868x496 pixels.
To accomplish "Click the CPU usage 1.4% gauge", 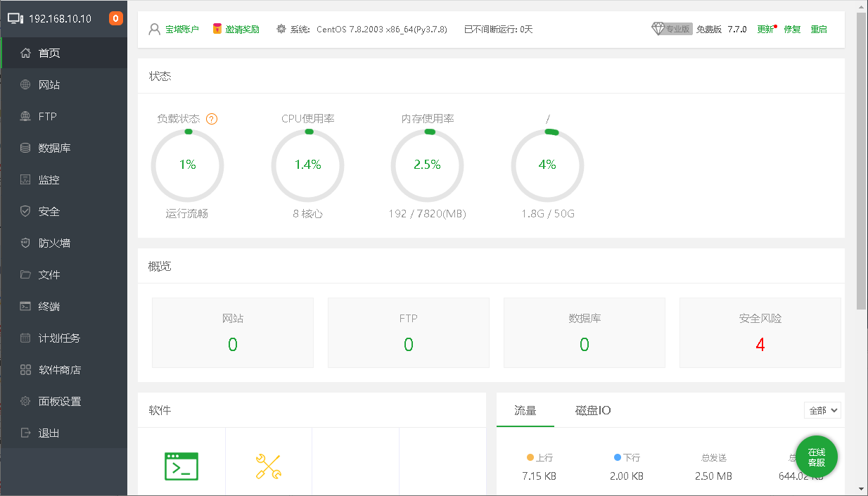I will coord(307,165).
